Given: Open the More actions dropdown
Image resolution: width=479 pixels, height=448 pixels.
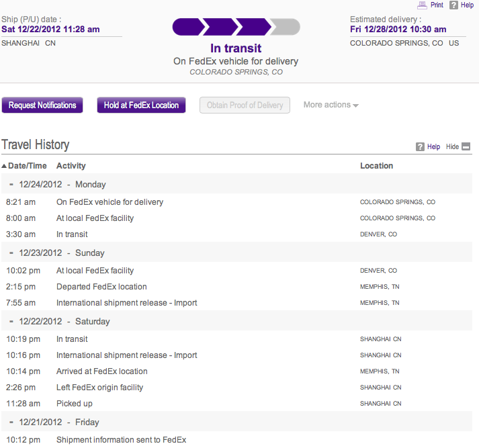Looking at the screenshot, I should point(331,105).
